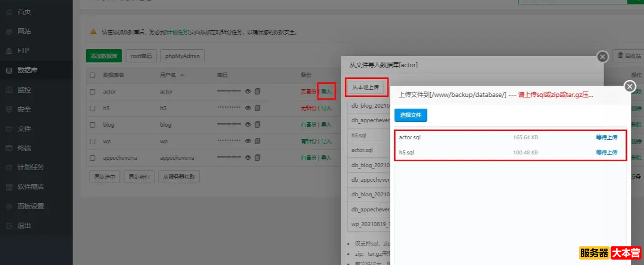Click 导入 link in the wp row
Screen dimensions: 644x265
pos(326,141)
